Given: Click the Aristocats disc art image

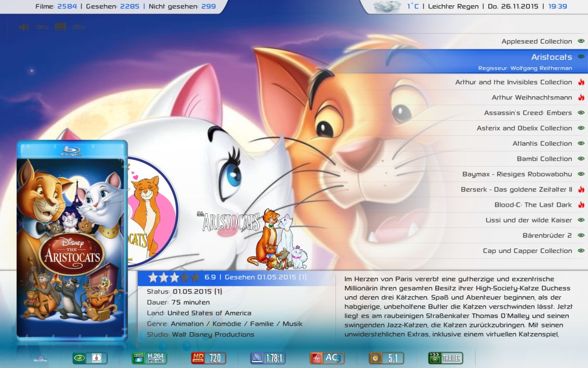Looking at the screenshot, I should [152, 211].
